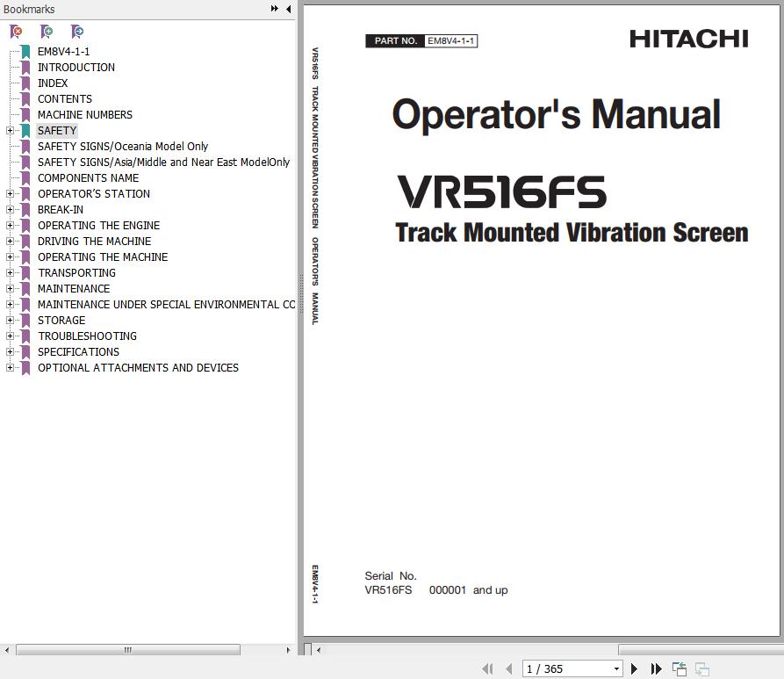Click the go to bookmark icon
The width and height of the screenshot is (784, 679).
tap(77, 32)
